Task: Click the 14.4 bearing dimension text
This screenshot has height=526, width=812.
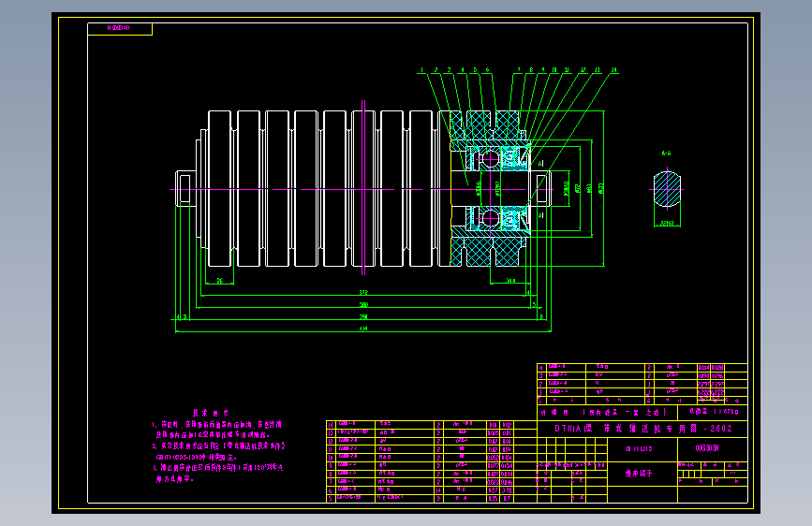Action: click(510, 281)
